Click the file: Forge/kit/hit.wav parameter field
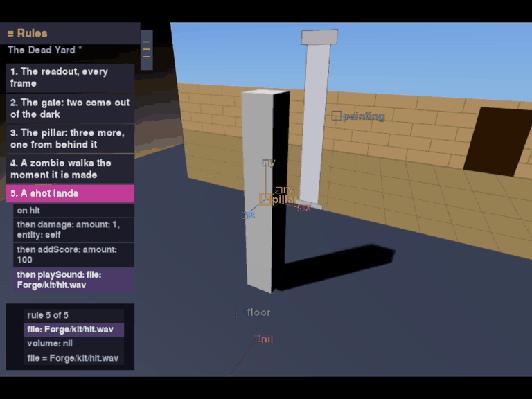532x399 pixels. [73, 330]
